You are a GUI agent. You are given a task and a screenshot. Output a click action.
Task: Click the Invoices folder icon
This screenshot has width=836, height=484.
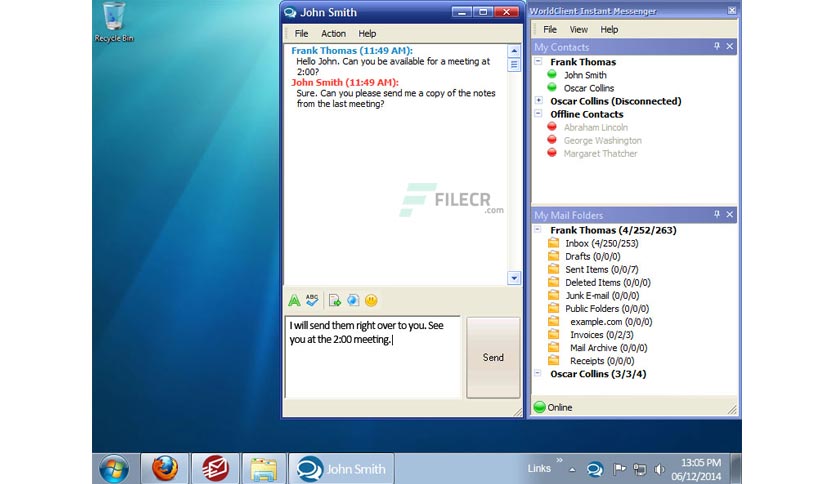(x=553, y=334)
